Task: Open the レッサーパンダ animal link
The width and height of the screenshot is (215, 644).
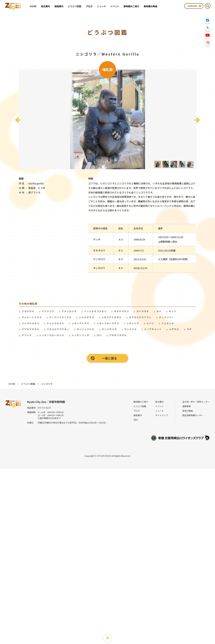Action: 79,336
